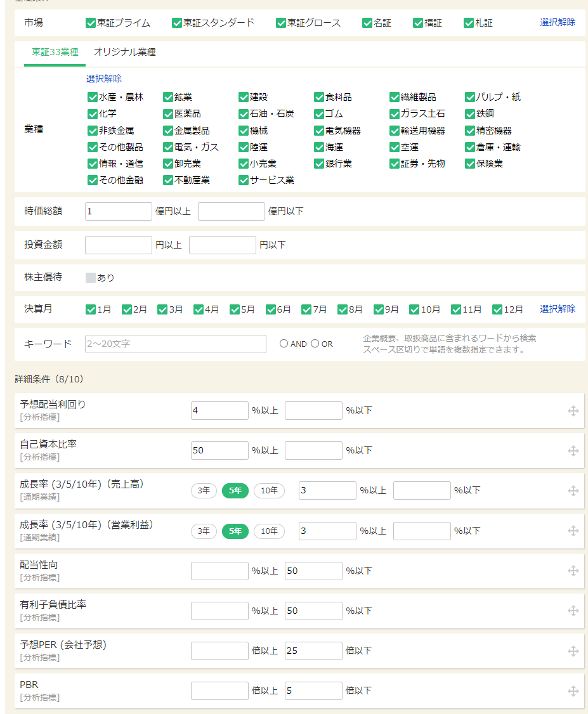Image resolution: width=588 pixels, height=714 pixels.
Task: Select the AND keyword radio button
Action: [284, 344]
